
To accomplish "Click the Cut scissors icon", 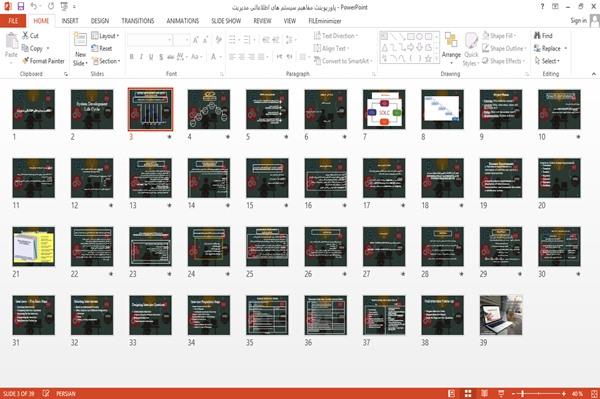I will [26, 35].
